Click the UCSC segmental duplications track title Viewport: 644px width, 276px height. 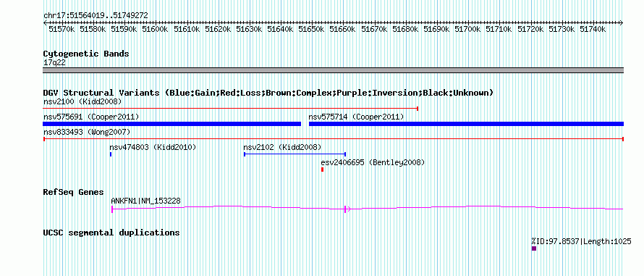coord(111,233)
